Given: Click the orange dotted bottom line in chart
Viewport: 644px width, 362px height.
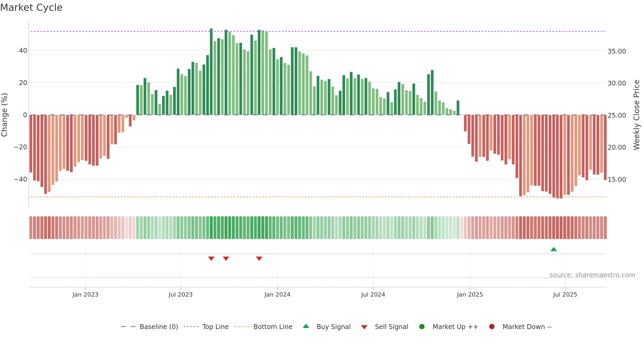Looking at the screenshot, I should [318, 197].
